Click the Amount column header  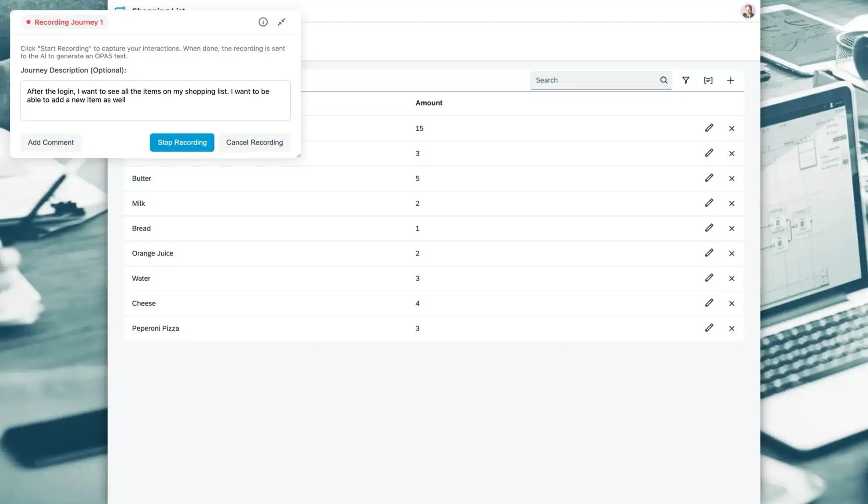(428, 103)
